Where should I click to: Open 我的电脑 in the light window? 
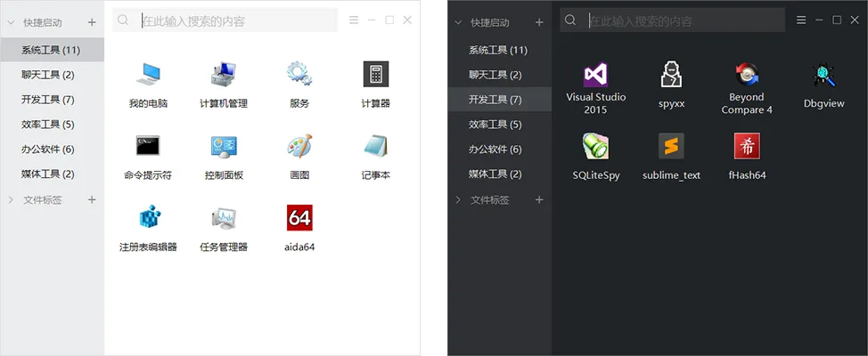click(x=148, y=74)
